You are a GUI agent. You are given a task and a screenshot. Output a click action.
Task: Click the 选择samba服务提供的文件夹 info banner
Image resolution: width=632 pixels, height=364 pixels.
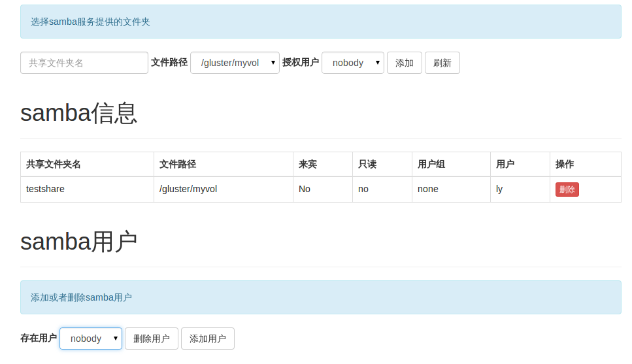coord(321,22)
